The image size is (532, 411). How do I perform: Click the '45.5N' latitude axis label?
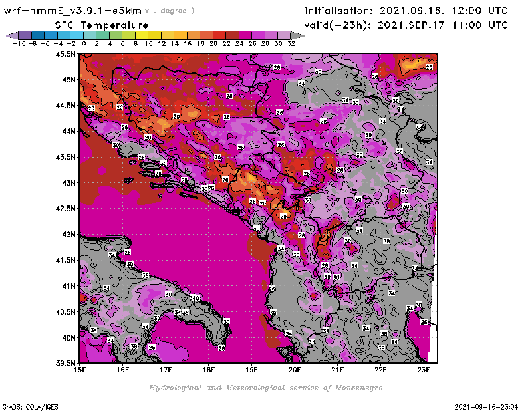pyautogui.click(x=66, y=54)
